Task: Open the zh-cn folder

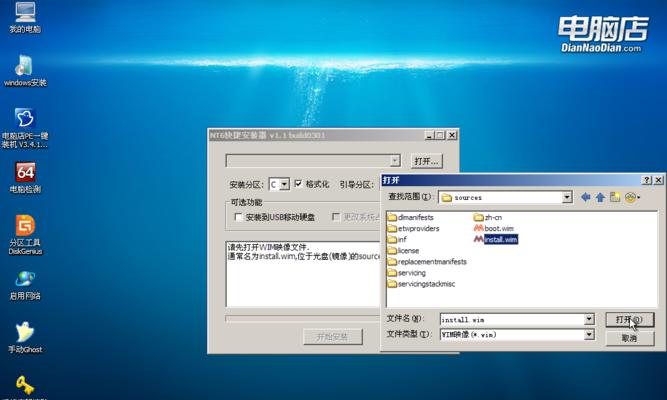Action: (488, 217)
